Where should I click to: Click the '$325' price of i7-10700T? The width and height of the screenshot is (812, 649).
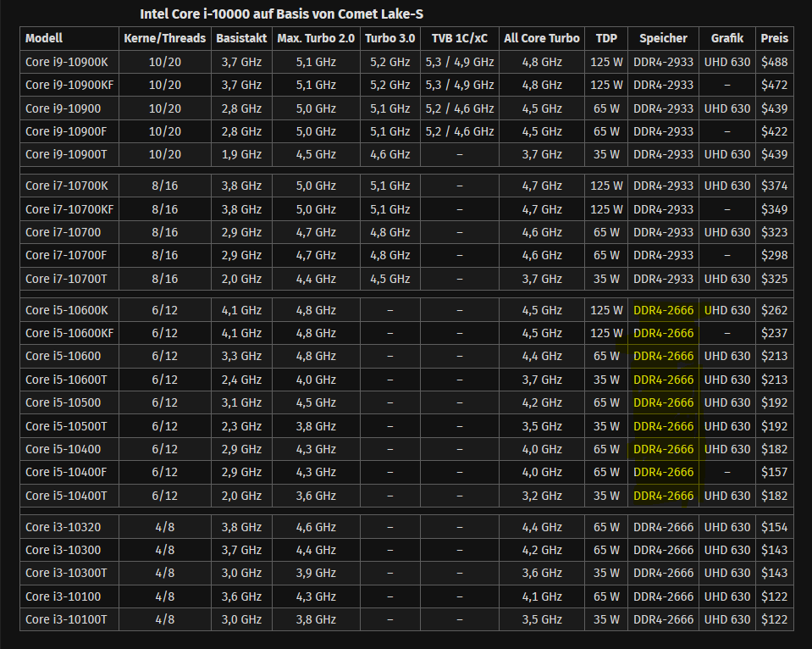[x=774, y=279]
